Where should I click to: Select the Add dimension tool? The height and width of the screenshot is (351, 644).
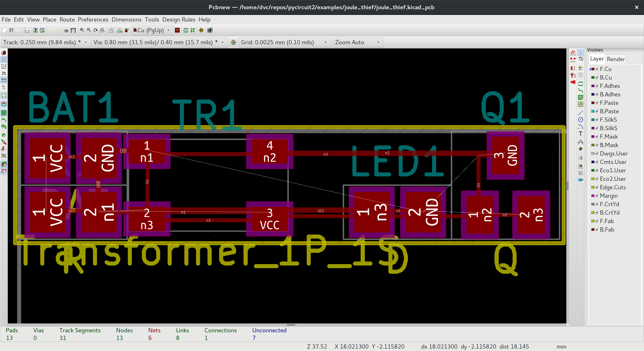click(580, 142)
